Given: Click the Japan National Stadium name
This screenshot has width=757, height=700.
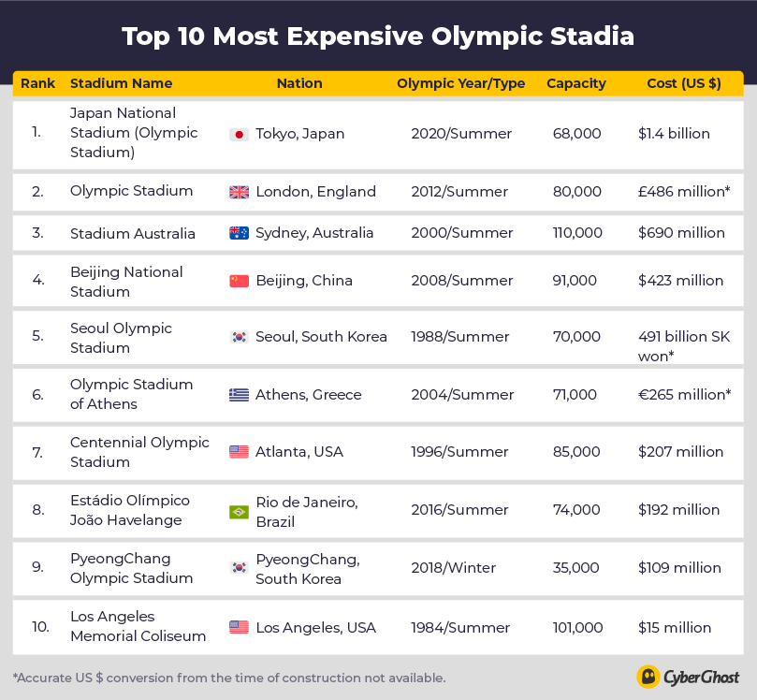Looking at the screenshot, I should 134,132.
